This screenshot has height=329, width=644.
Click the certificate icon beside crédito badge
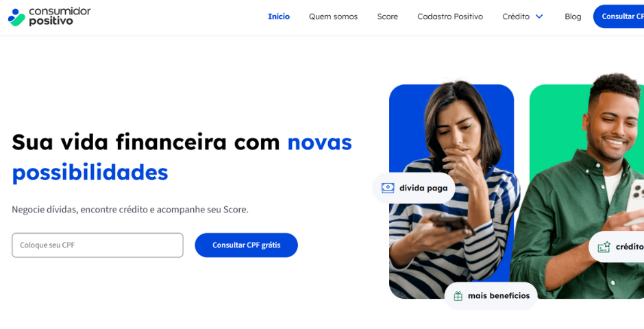(x=604, y=247)
